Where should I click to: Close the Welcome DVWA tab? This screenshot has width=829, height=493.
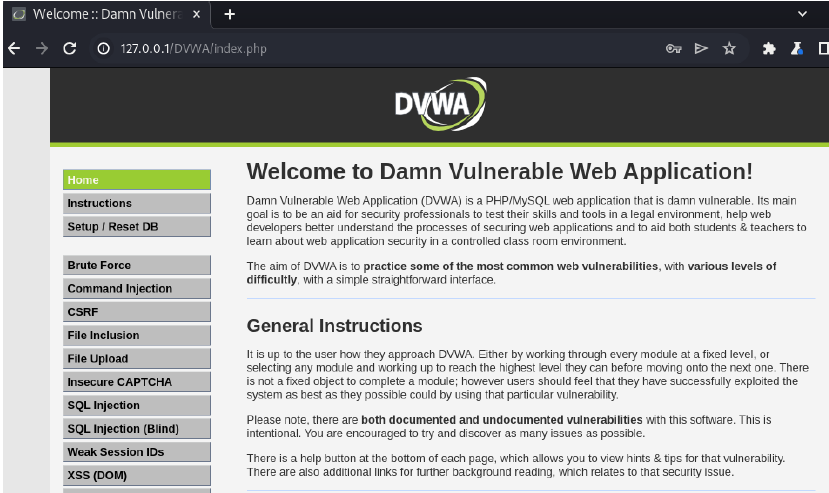pos(196,15)
